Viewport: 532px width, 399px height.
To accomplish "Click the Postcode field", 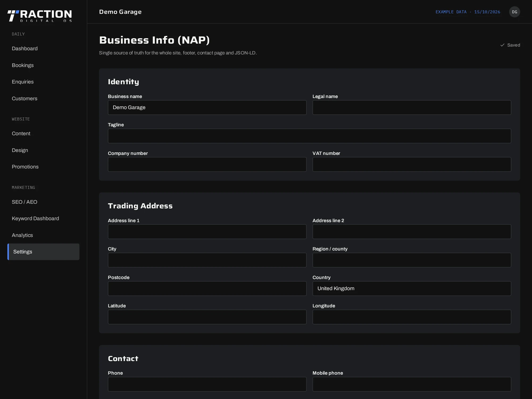I will point(207,289).
